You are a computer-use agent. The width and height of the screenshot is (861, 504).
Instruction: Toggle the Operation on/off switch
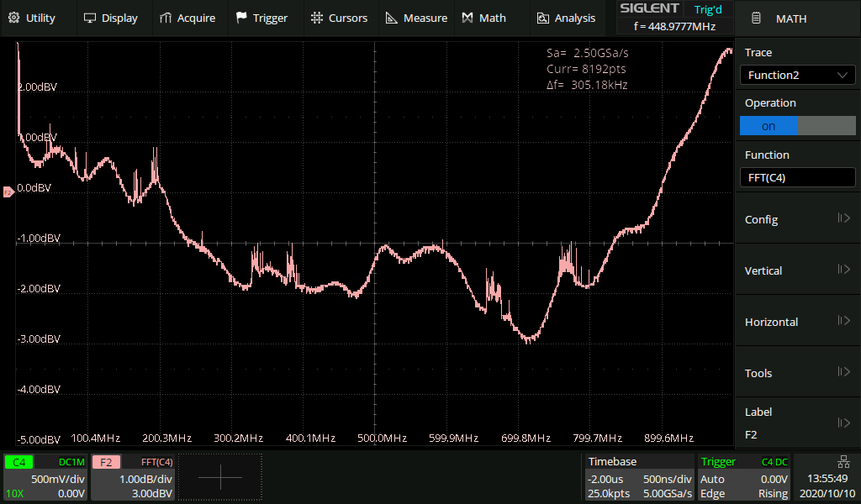pos(797,126)
